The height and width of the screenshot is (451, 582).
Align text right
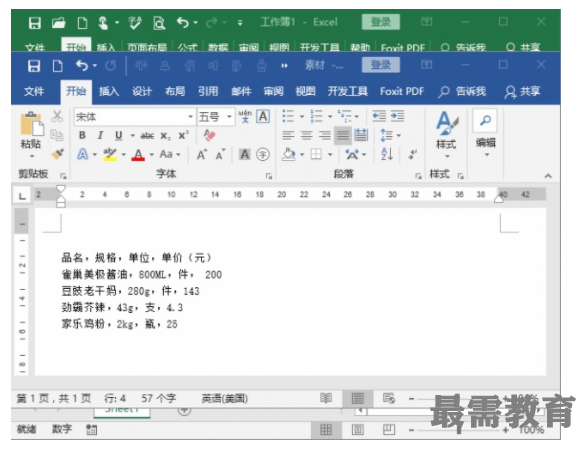pyautogui.click(x=324, y=135)
